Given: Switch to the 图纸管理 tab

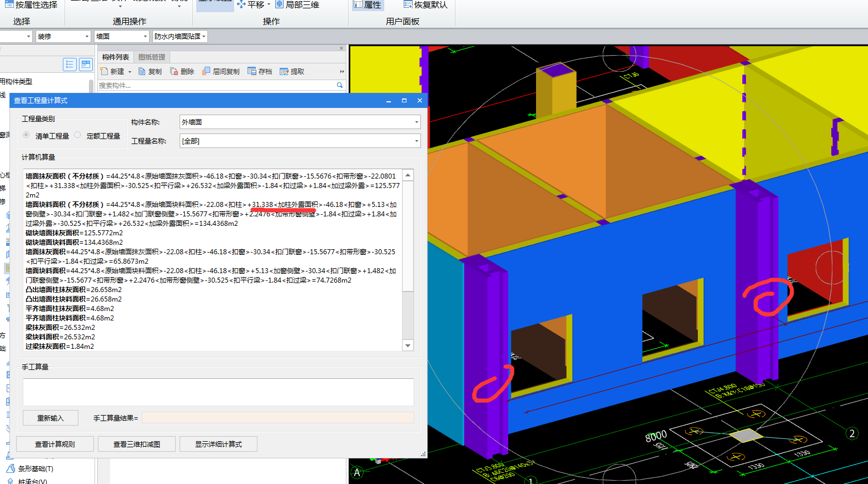Looking at the screenshot, I should click(152, 57).
